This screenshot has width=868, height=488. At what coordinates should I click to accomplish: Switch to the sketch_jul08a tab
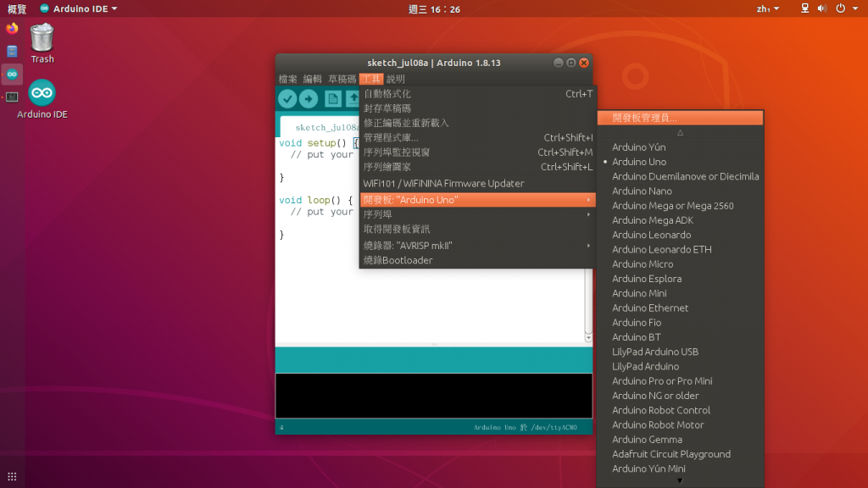pyautogui.click(x=320, y=127)
